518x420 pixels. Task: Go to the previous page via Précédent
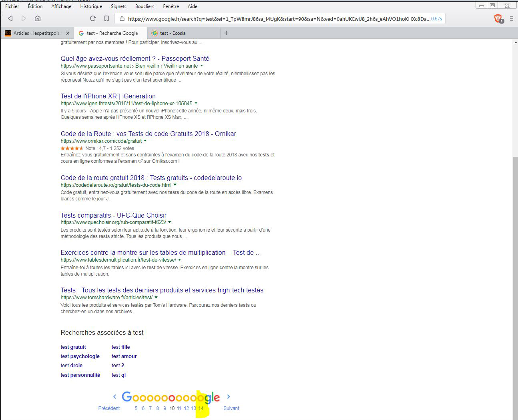point(109,408)
